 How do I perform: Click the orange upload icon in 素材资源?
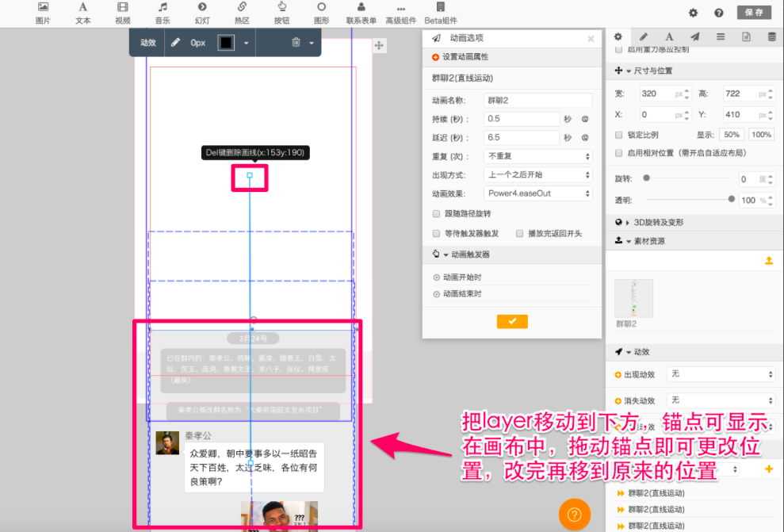(768, 261)
